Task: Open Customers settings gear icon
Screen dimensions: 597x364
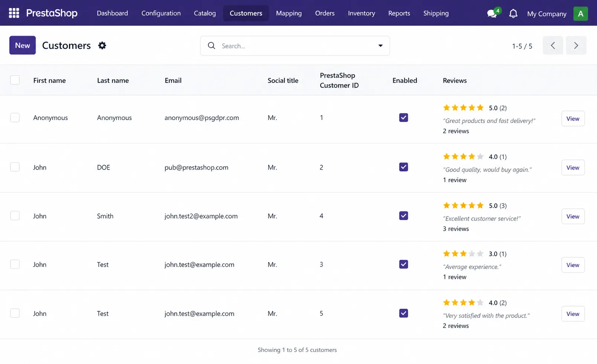Action: (x=102, y=45)
